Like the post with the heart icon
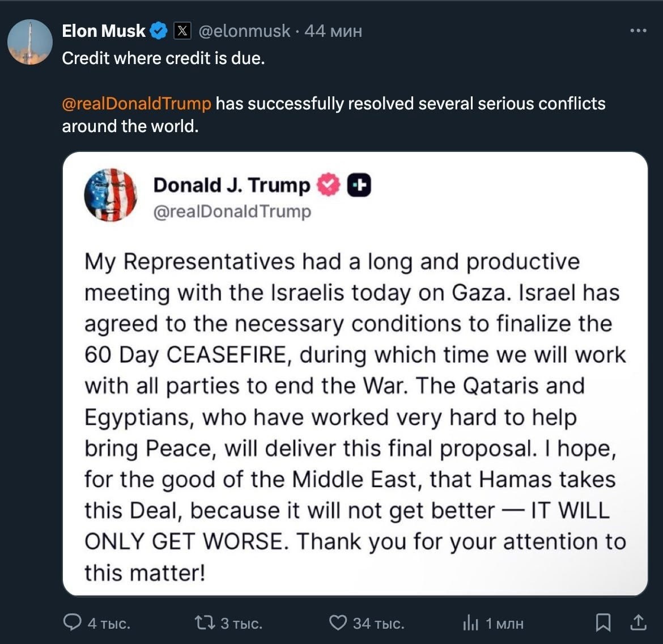Screen dimensions: 663x644 [338, 623]
